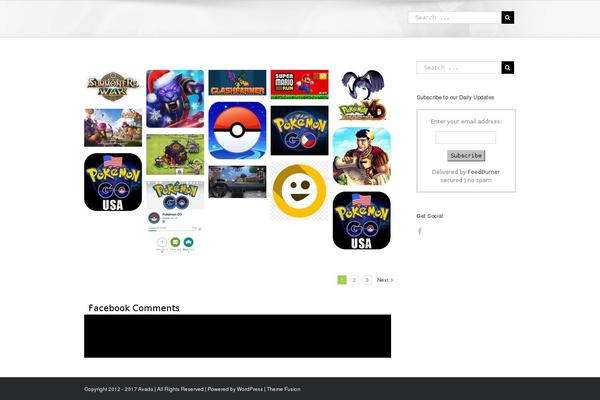The image size is (600, 400).
Task: Go to pagination page 2
Action: coord(354,280)
